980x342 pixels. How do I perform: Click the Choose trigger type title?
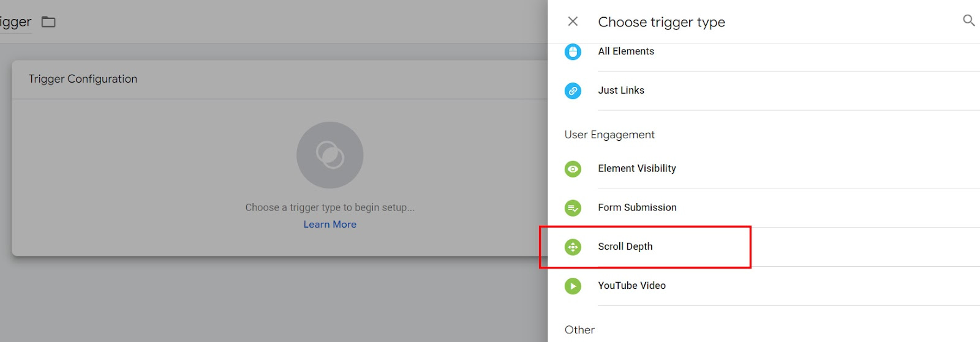coord(661,22)
